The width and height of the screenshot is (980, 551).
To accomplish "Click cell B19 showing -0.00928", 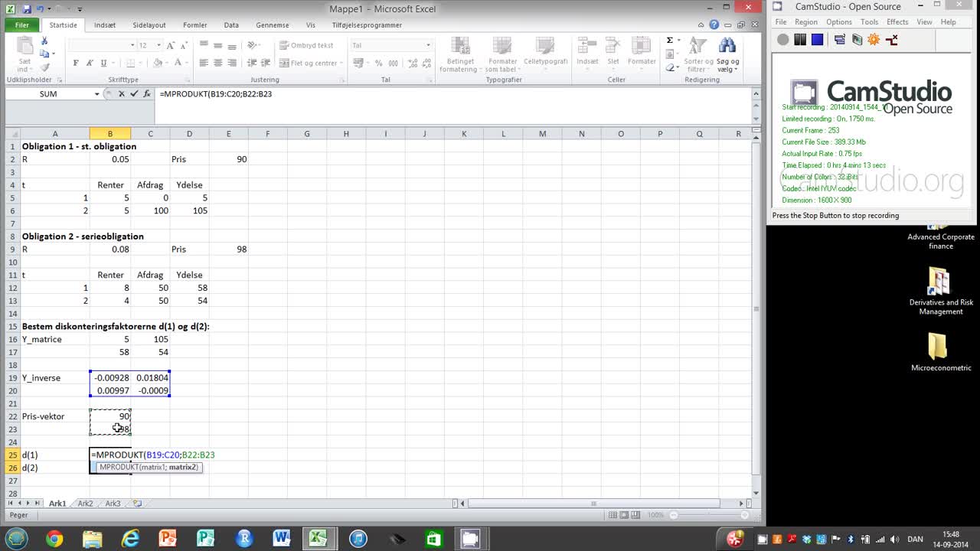I will (x=110, y=377).
